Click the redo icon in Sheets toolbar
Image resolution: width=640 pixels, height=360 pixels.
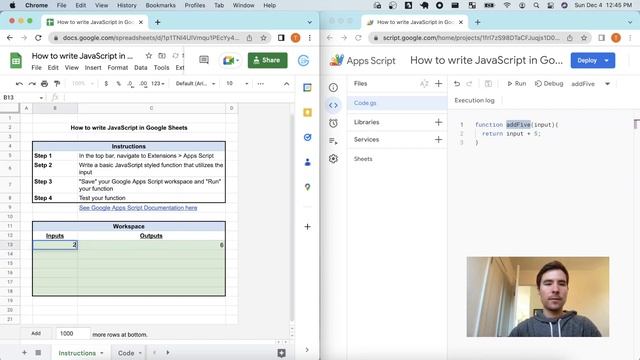pos(32,84)
